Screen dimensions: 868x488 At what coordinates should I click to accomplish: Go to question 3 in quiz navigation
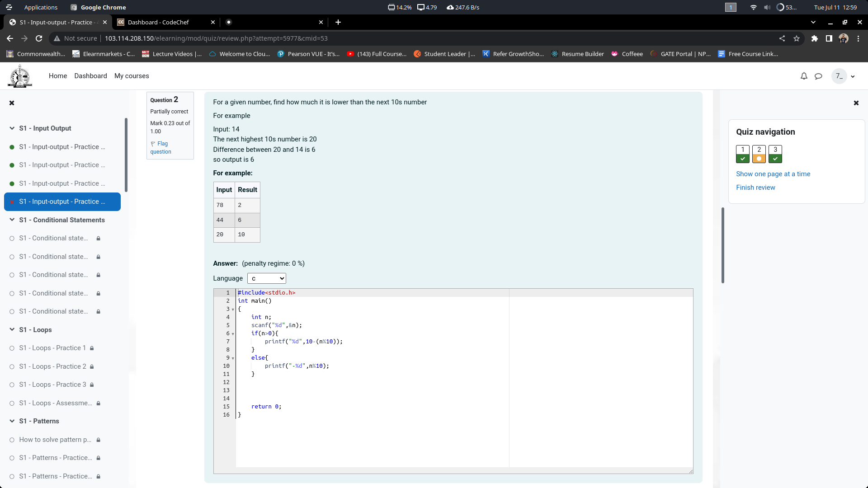click(x=775, y=154)
